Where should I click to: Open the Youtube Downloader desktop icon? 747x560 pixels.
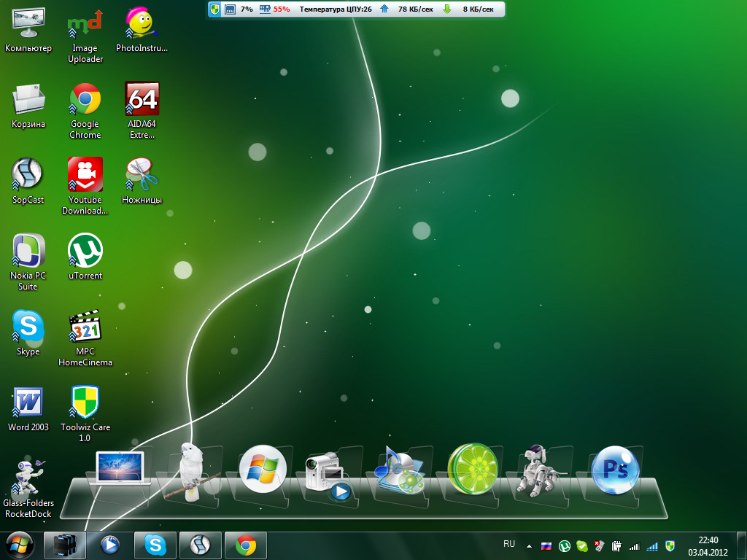click(85, 175)
